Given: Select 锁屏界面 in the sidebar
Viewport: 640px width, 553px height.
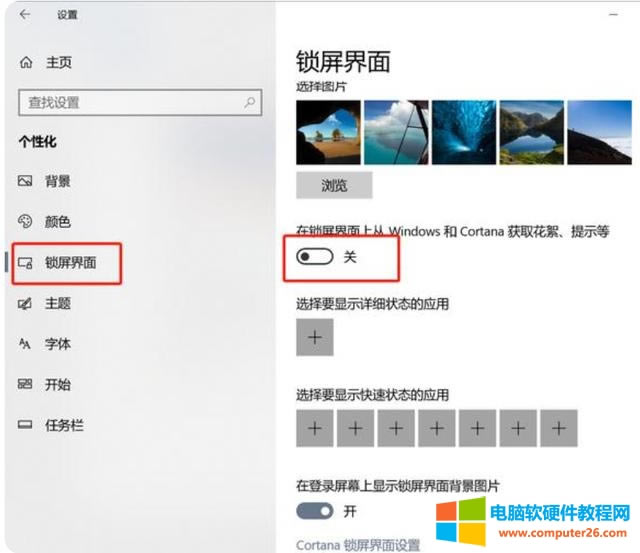Looking at the screenshot, I should click(x=67, y=263).
